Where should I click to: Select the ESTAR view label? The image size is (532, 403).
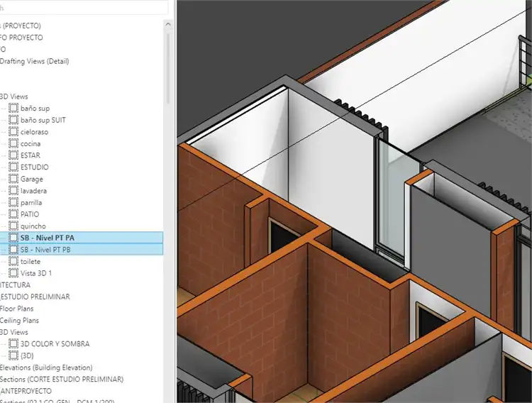[31, 155]
